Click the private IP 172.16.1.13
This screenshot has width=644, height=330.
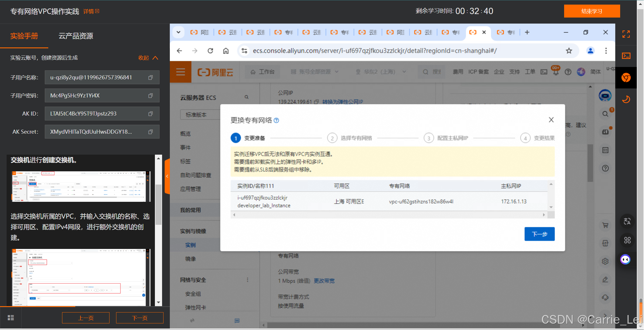click(x=514, y=202)
